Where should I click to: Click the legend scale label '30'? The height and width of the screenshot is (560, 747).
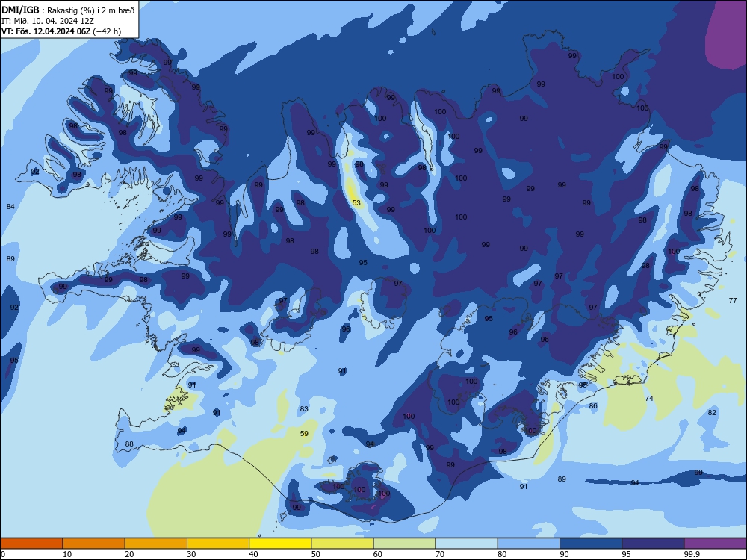click(191, 554)
